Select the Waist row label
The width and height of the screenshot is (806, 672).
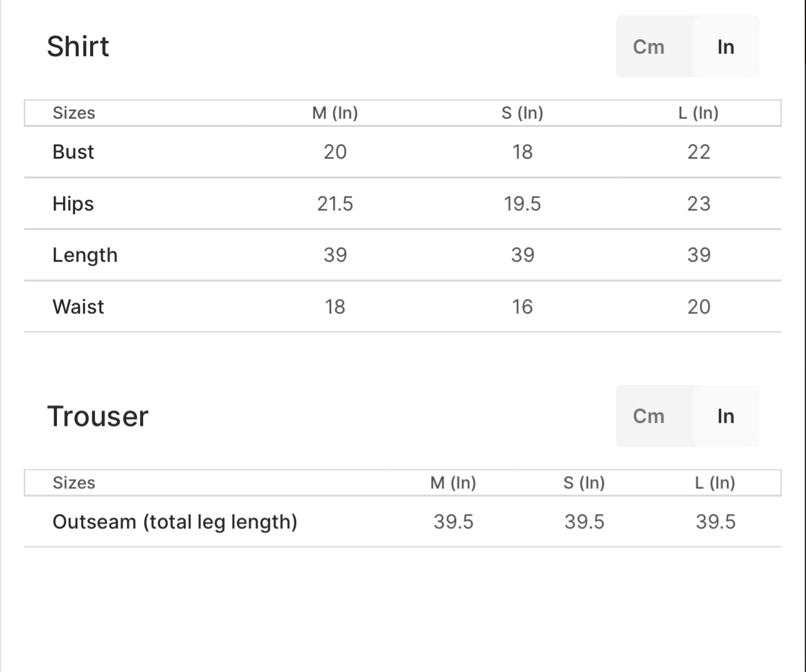pos(78,307)
